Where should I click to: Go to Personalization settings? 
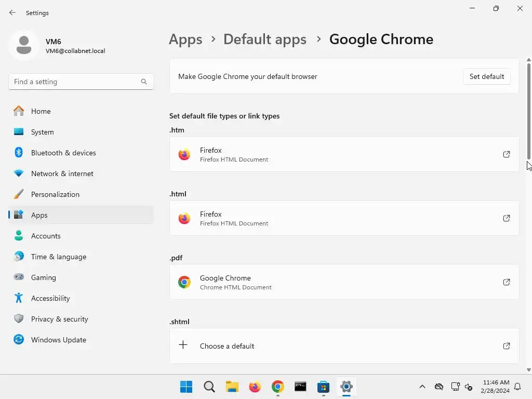click(x=55, y=194)
